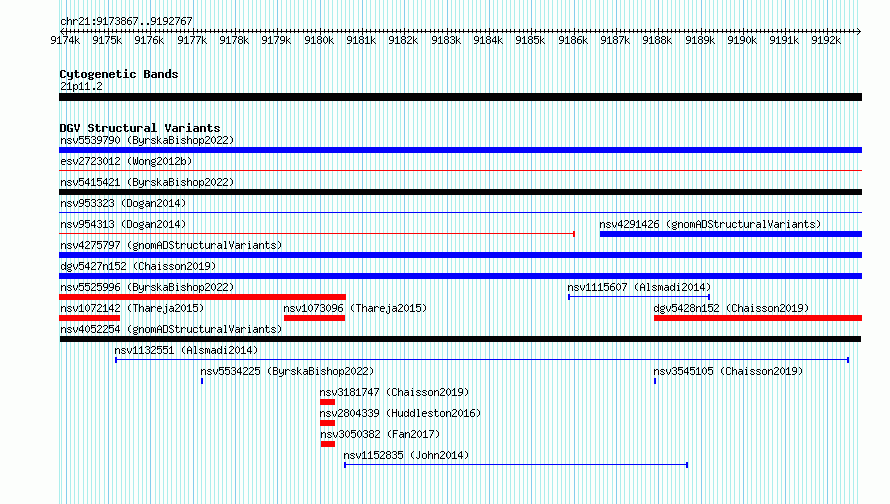Click the 9186k ruler label
Screen dimensions: 890x504
click(573, 40)
